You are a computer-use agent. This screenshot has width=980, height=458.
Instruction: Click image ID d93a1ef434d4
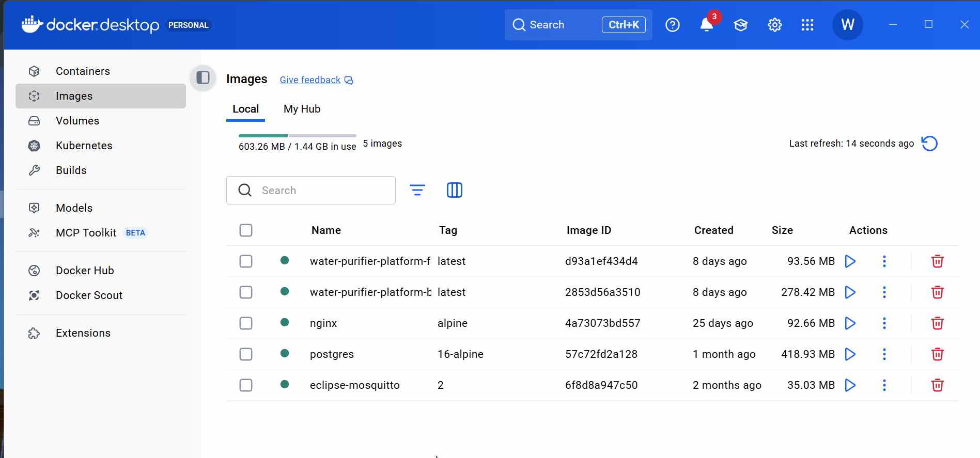(601, 261)
